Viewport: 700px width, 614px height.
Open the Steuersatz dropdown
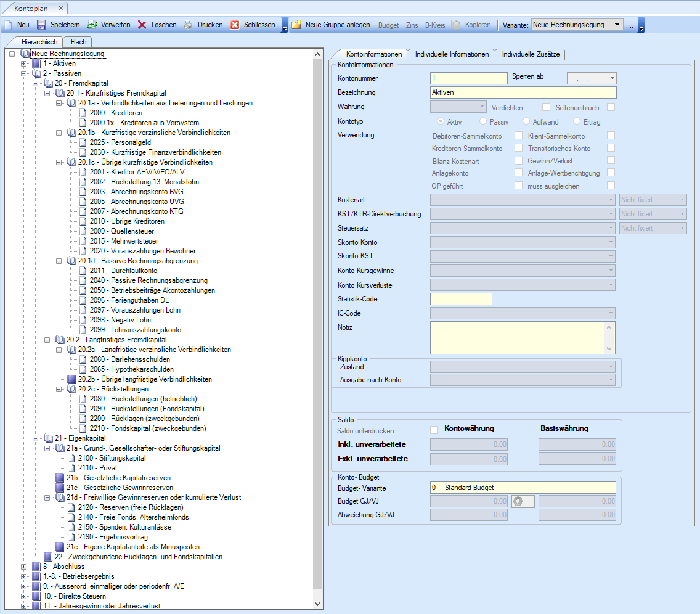pyautogui.click(x=611, y=228)
